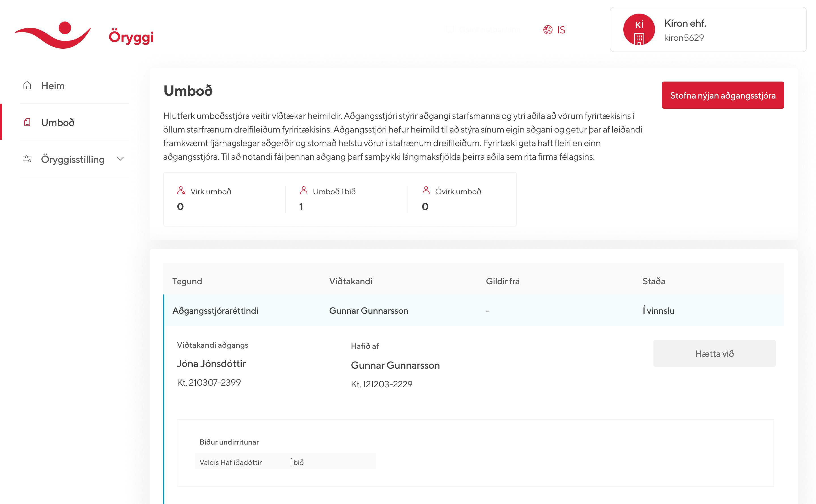816x504 pixels.
Task: Click Valdís Hafliðadóttir signature row
Action: pos(285,462)
